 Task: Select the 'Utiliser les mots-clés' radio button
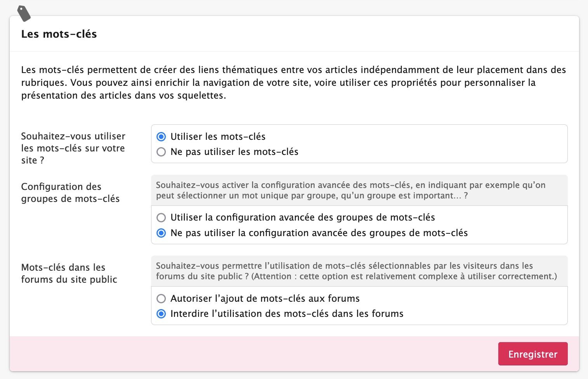161,137
